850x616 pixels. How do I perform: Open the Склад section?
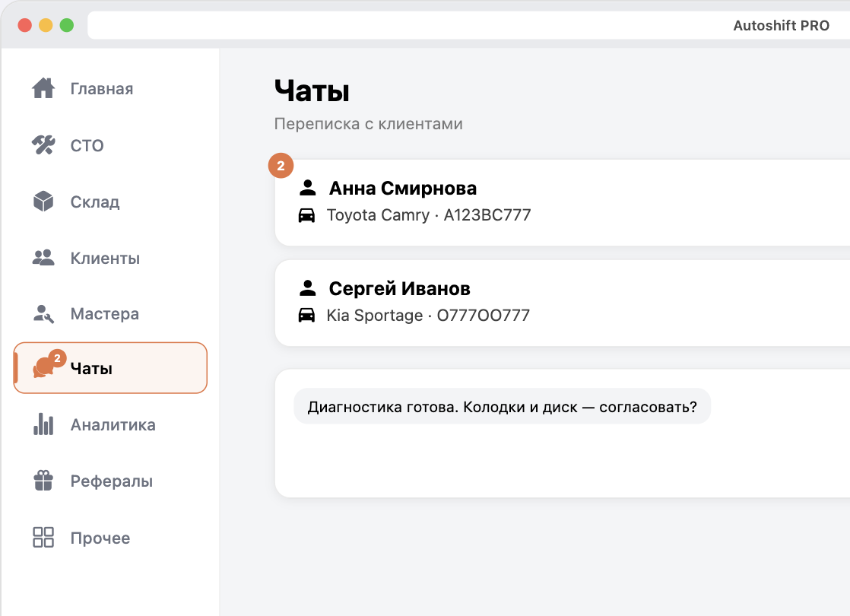pos(110,202)
